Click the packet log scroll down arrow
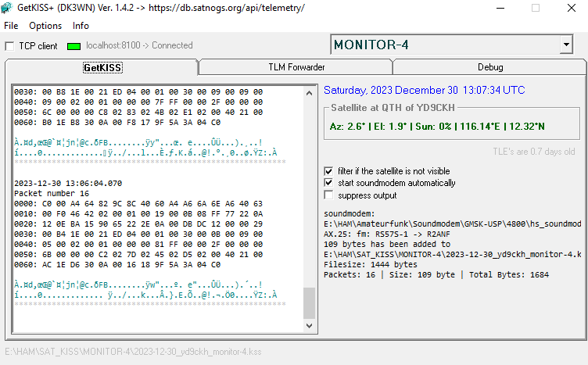588x365 pixels. click(x=309, y=326)
